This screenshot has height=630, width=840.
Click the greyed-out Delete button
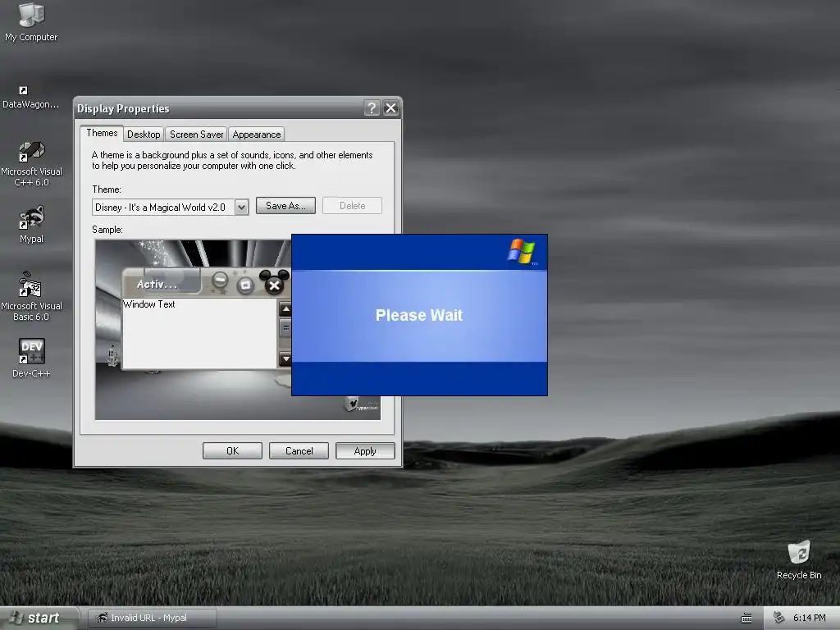click(x=352, y=206)
